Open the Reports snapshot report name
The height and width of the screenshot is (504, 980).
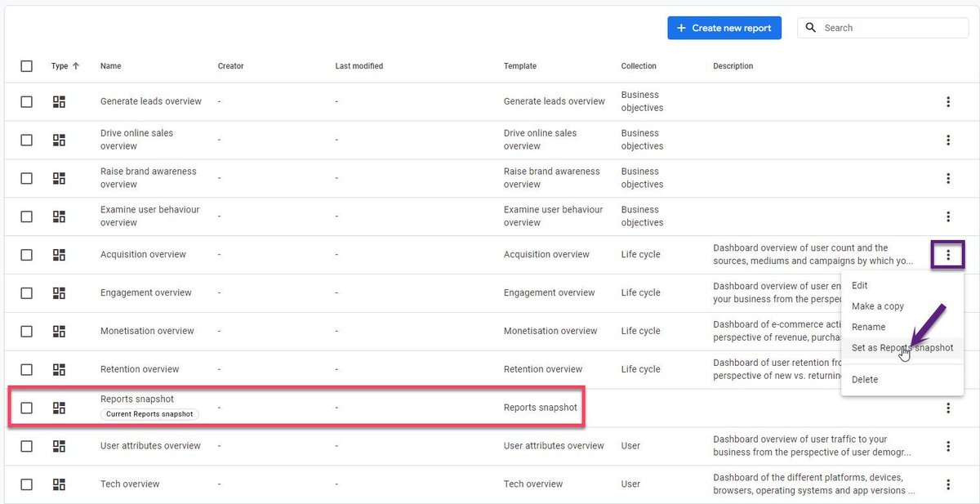(x=137, y=399)
